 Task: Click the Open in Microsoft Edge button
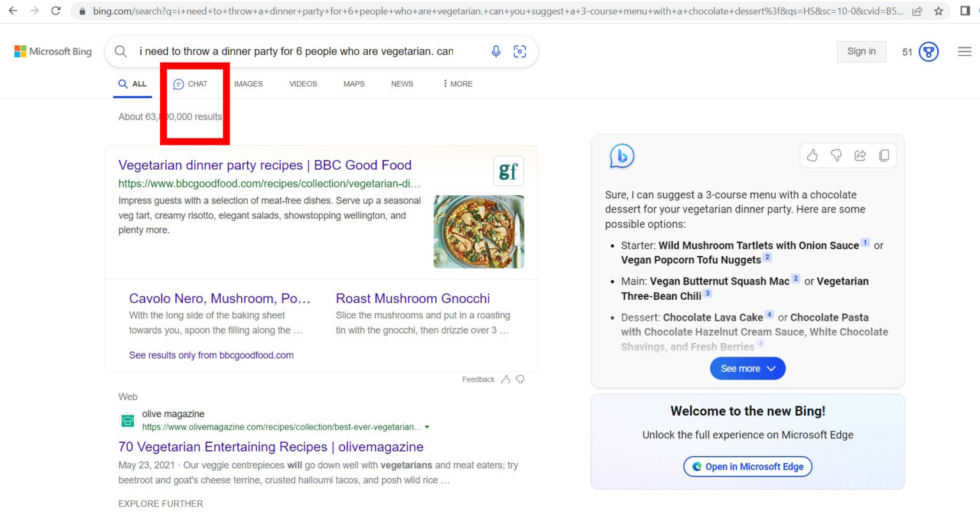(747, 466)
